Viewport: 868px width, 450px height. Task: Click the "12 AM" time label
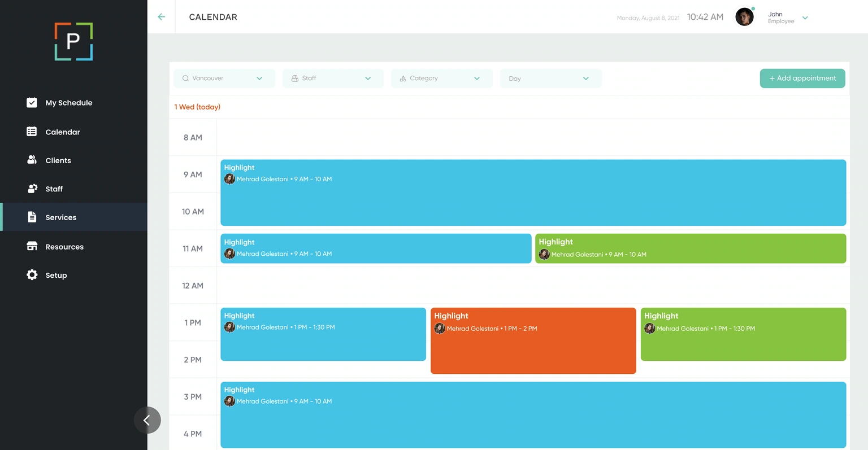tap(193, 286)
